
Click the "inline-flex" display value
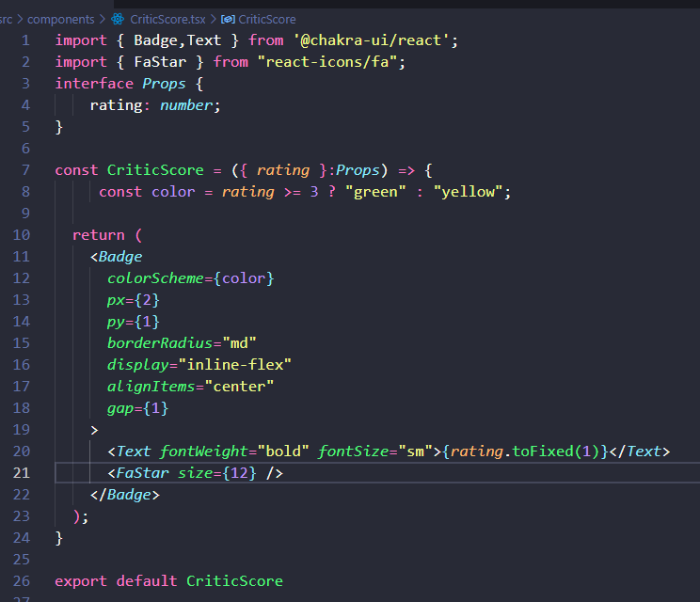click(234, 365)
